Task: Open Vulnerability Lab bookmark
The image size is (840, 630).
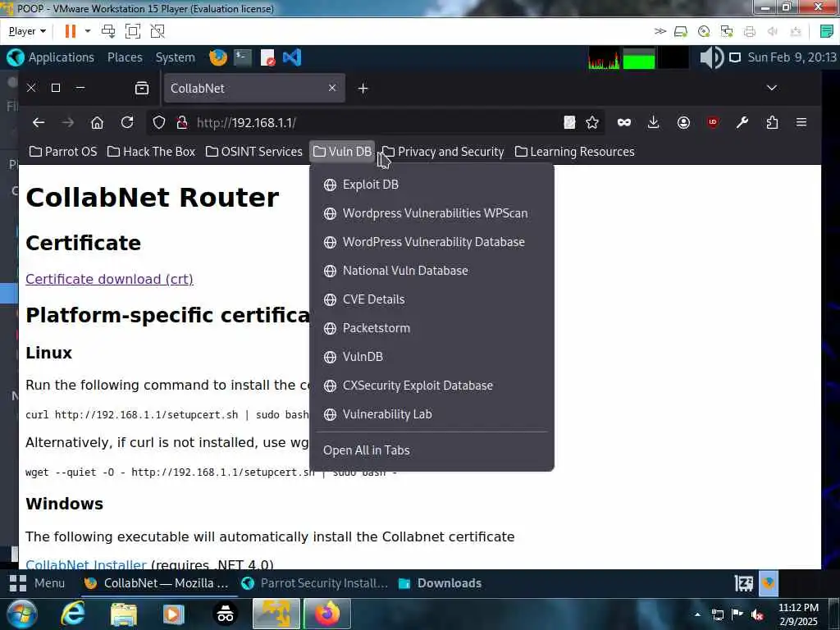Action: point(431,414)
